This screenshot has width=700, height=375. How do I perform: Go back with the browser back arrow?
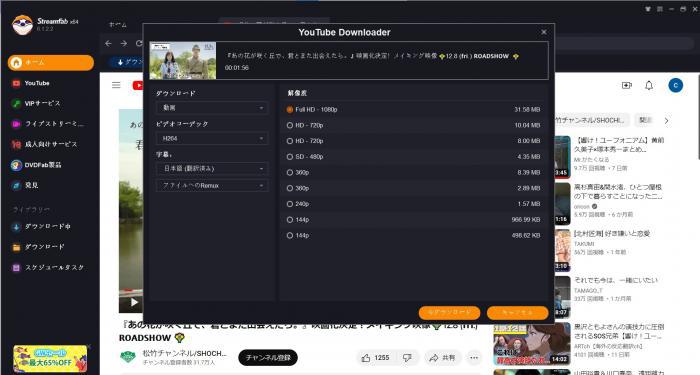coord(108,43)
